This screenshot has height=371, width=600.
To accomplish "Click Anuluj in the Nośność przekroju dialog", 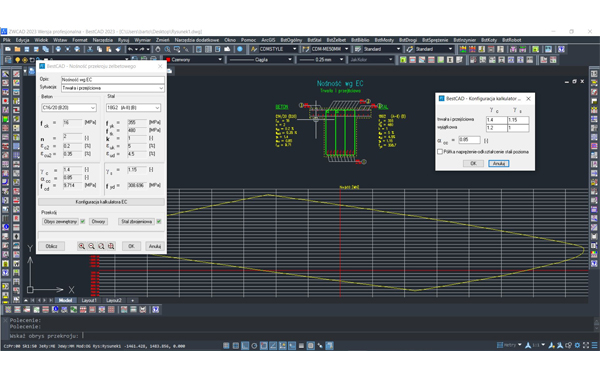I will pyautogui.click(x=155, y=246).
